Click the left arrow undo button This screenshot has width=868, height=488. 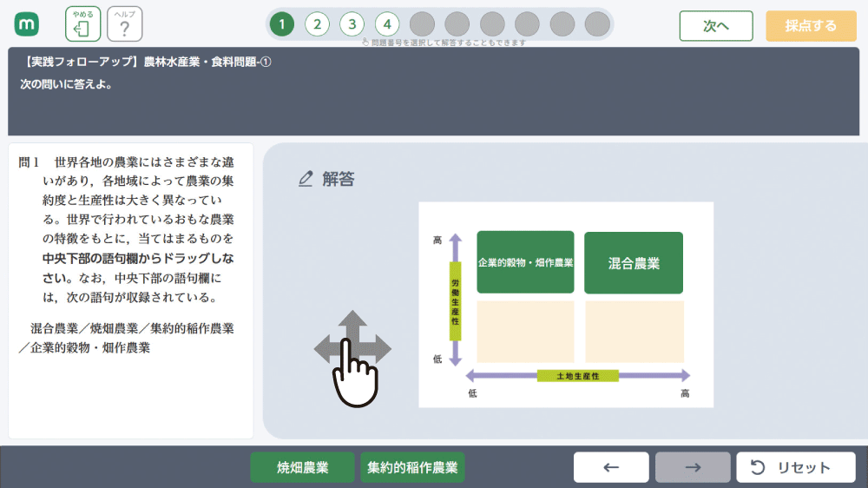click(611, 467)
